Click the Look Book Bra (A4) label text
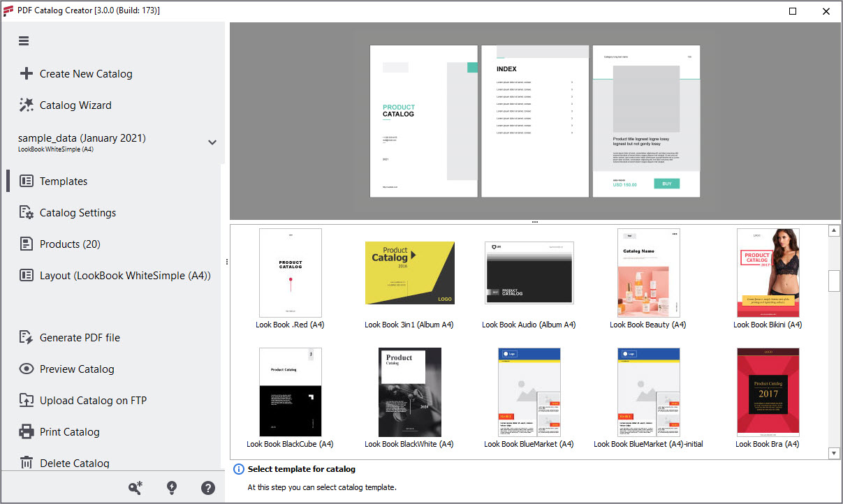The width and height of the screenshot is (843, 504). pyautogui.click(x=768, y=444)
